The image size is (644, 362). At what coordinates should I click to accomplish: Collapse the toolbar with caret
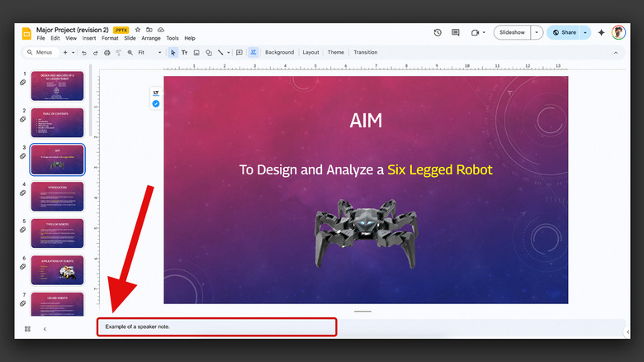[616, 53]
